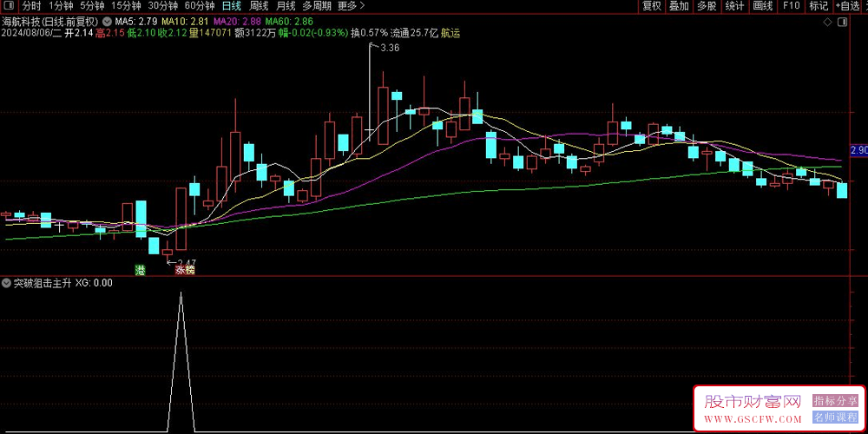Switch to 周线 weekly chart
The height and width of the screenshot is (434, 868).
tap(259, 6)
